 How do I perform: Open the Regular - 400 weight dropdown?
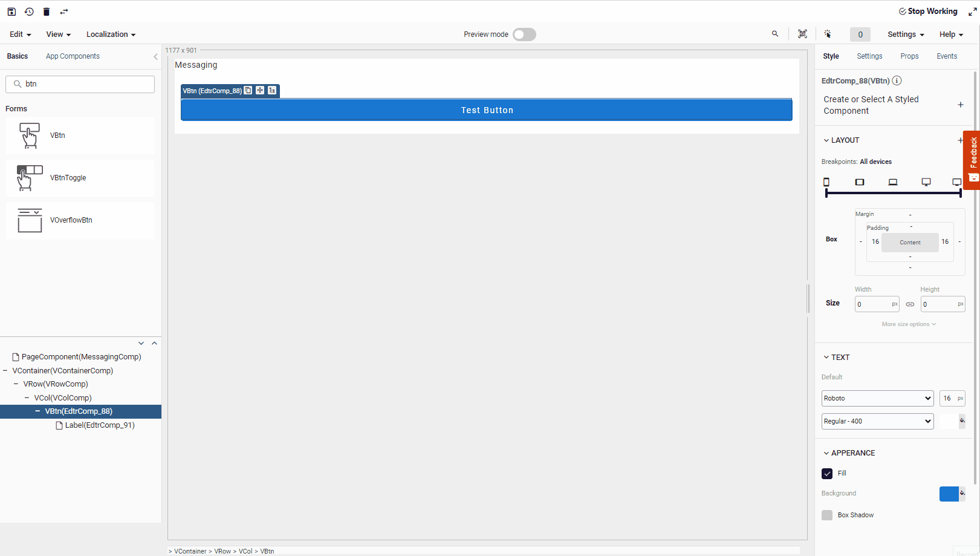pyautogui.click(x=877, y=421)
